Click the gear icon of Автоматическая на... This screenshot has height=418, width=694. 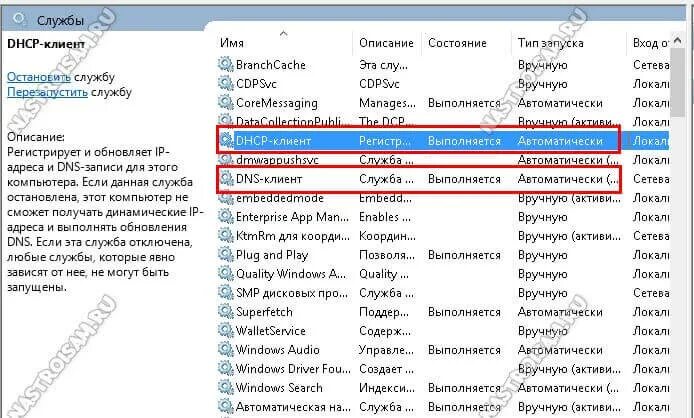coord(226,407)
